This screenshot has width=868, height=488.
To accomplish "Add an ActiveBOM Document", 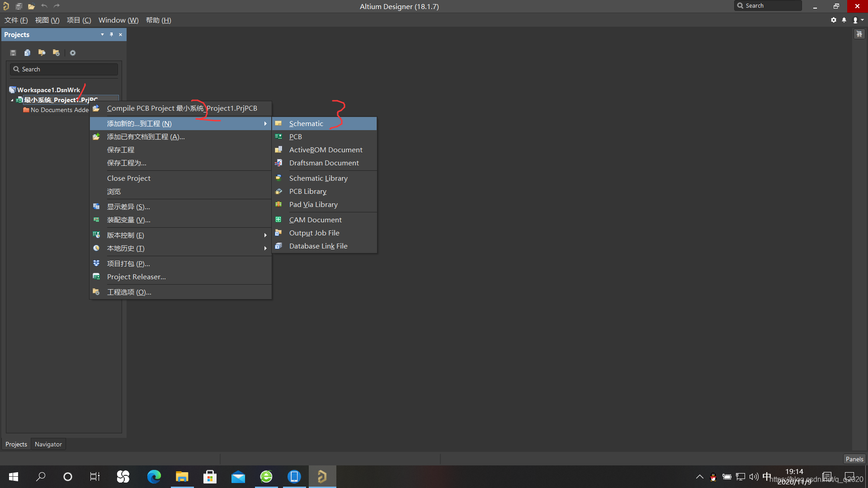I will click(x=325, y=150).
